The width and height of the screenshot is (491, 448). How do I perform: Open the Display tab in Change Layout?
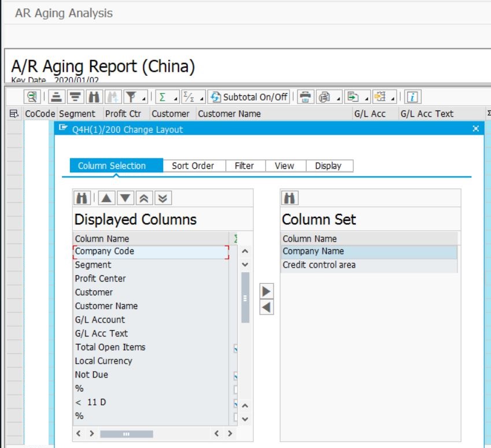329,166
